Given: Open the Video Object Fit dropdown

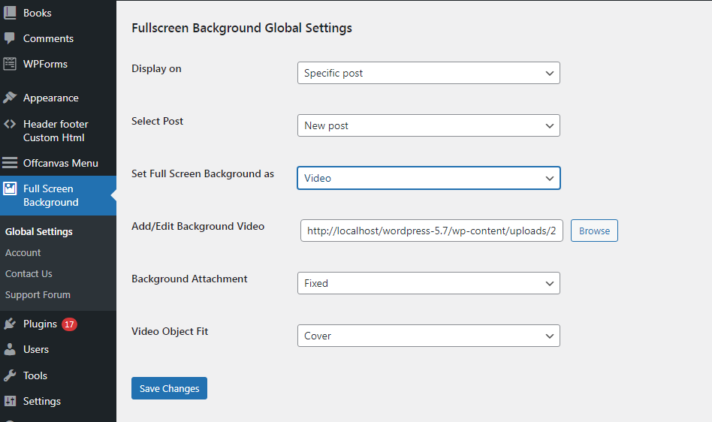Looking at the screenshot, I should click(x=428, y=336).
